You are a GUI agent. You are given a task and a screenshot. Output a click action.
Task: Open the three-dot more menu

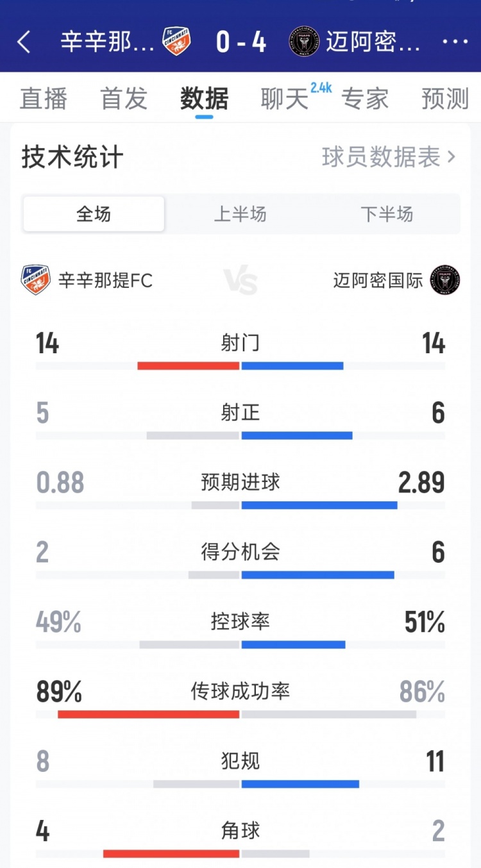click(x=455, y=42)
